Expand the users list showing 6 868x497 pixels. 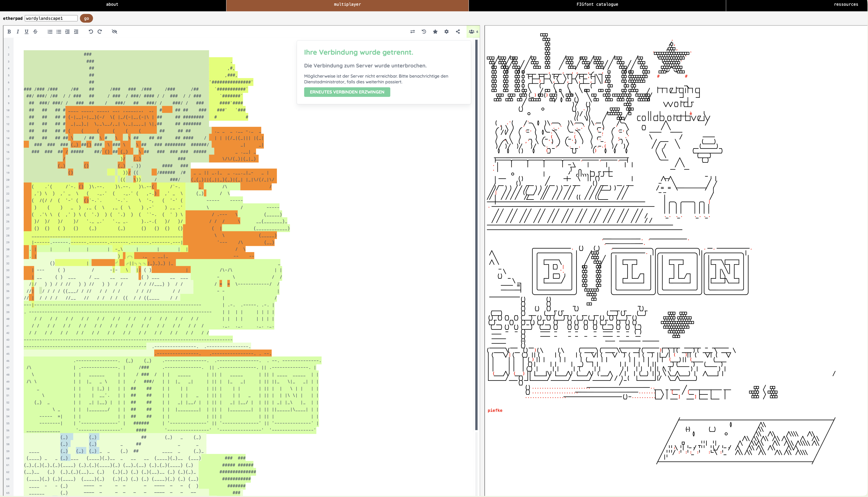(x=473, y=32)
